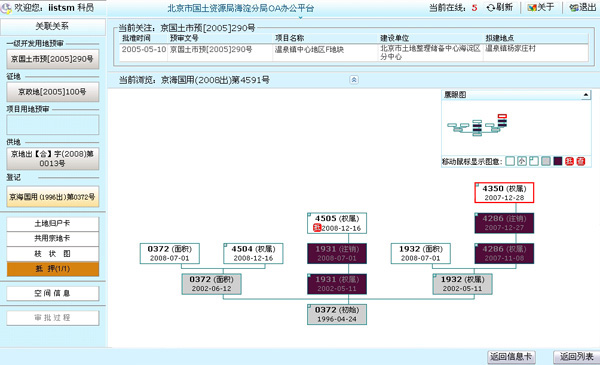Viewport: 600px width, 365px height.
Task: Click the 退出 logout icon
Action: 574,8
